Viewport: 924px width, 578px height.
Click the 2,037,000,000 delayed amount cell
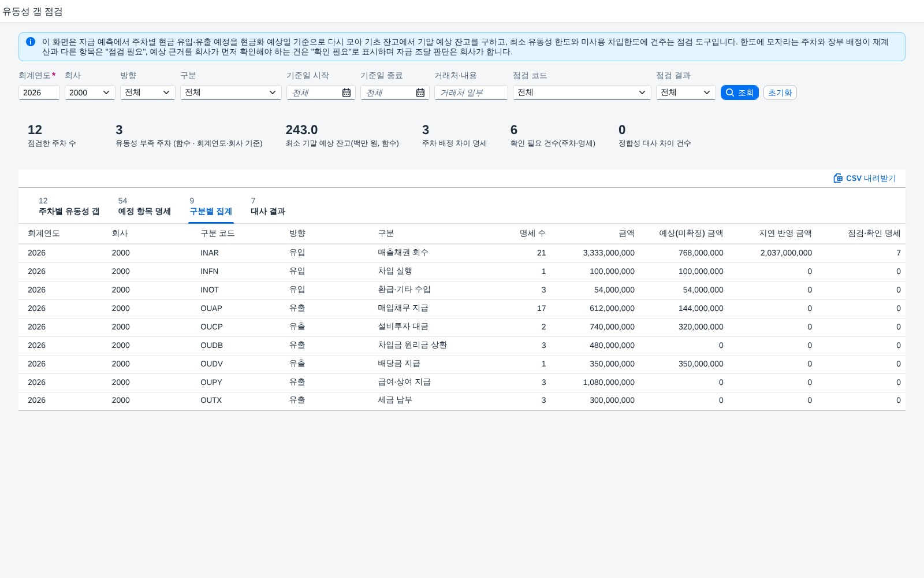786,253
